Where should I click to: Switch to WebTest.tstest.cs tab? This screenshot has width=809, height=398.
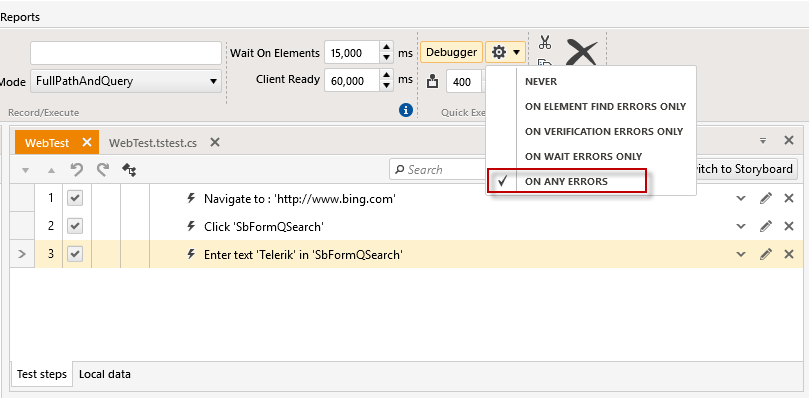[153, 143]
